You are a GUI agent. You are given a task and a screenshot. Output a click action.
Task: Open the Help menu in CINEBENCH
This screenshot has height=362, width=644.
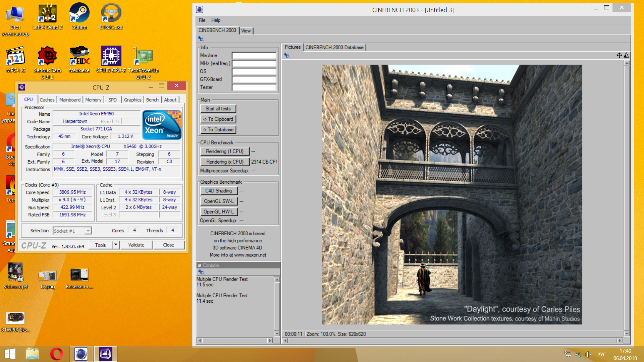point(216,20)
